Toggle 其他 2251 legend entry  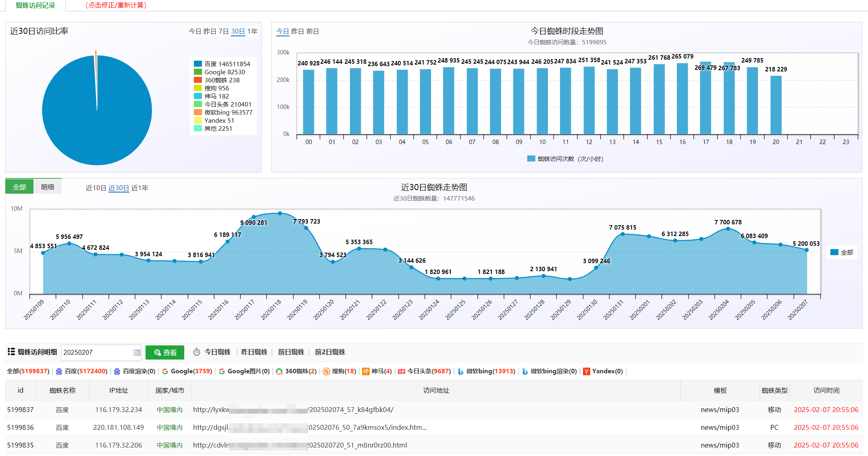tap(213, 128)
